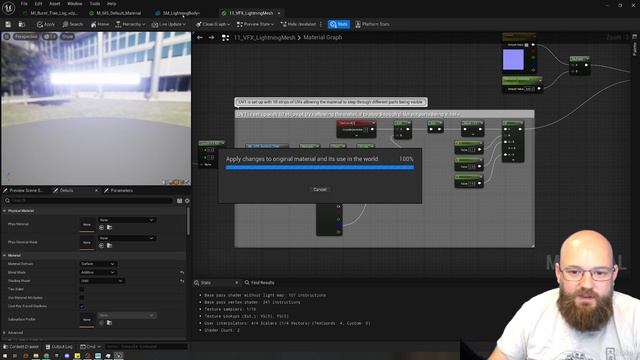Open the viewport Show menu
The height and width of the screenshot is (360, 640).
tap(67, 36)
